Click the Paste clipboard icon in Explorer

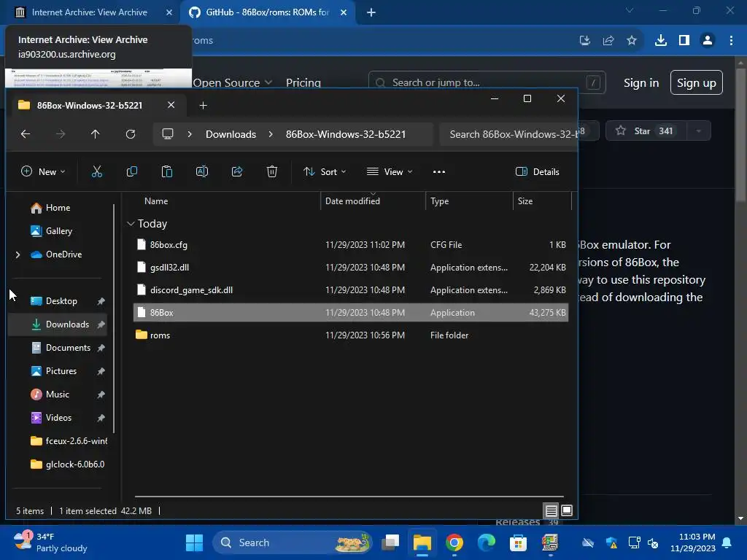167,172
